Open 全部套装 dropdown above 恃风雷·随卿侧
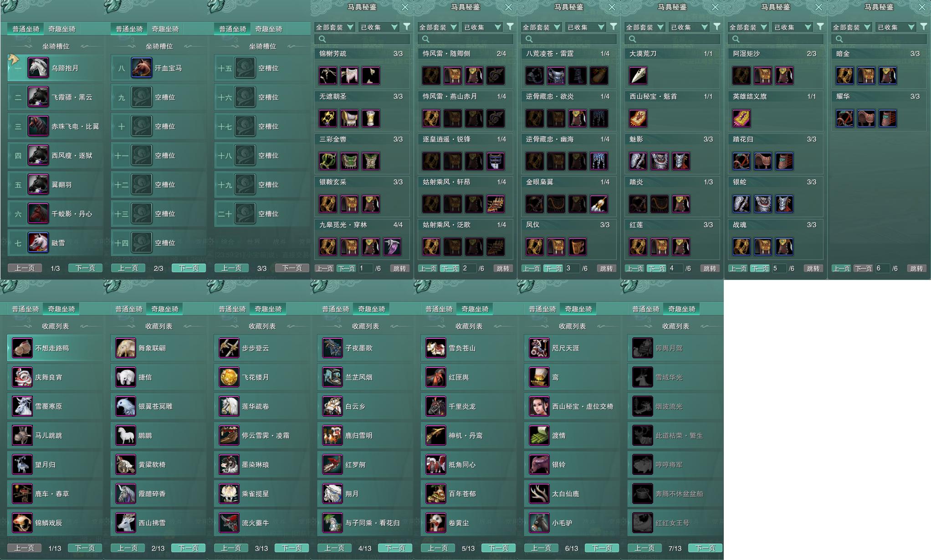Viewport: 931px width, 560px height. pyautogui.click(x=438, y=27)
